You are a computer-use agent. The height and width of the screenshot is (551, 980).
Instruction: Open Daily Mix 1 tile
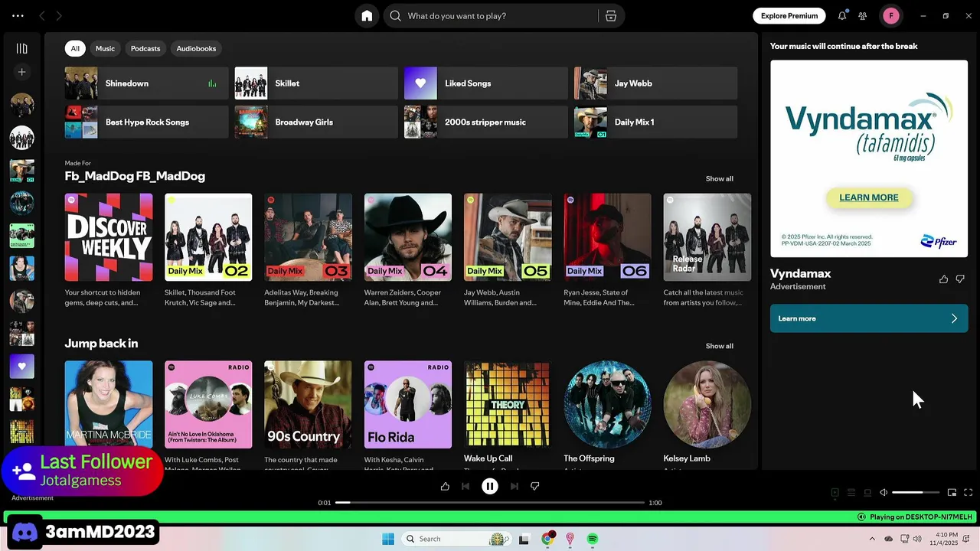pos(656,122)
